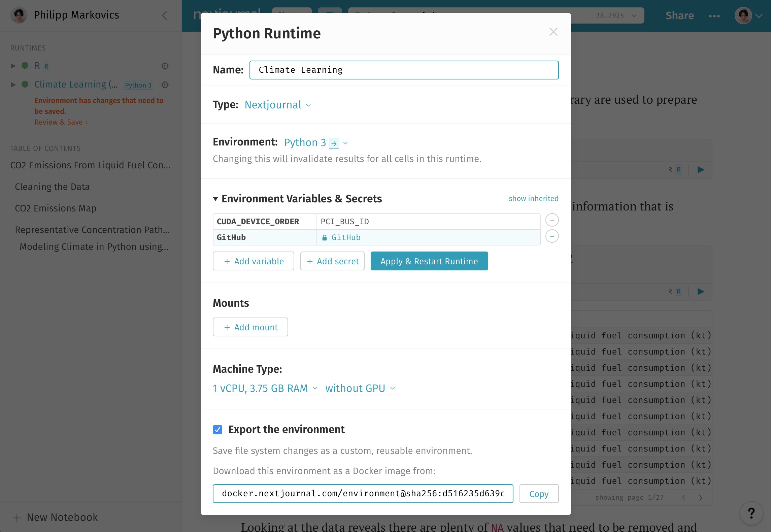The width and height of the screenshot is (771, 532).
Task: Click the Share button in header
Action: [679, 16]
